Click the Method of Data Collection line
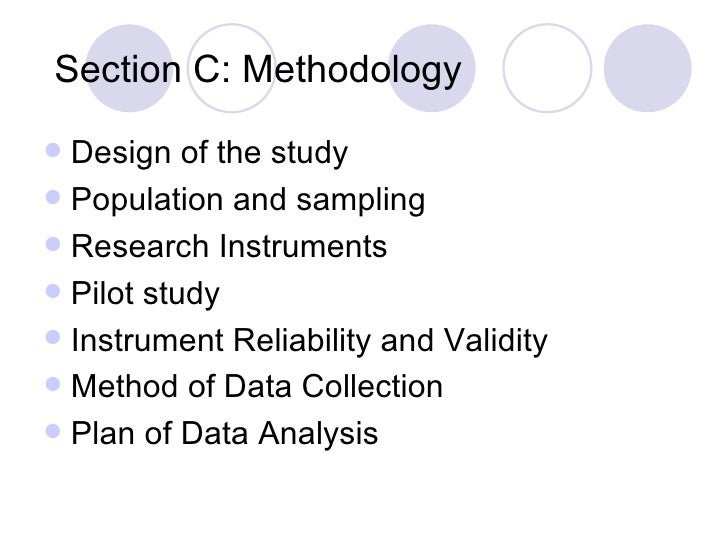The width and height of the screenshot is (728, 546). click(257, 387)
